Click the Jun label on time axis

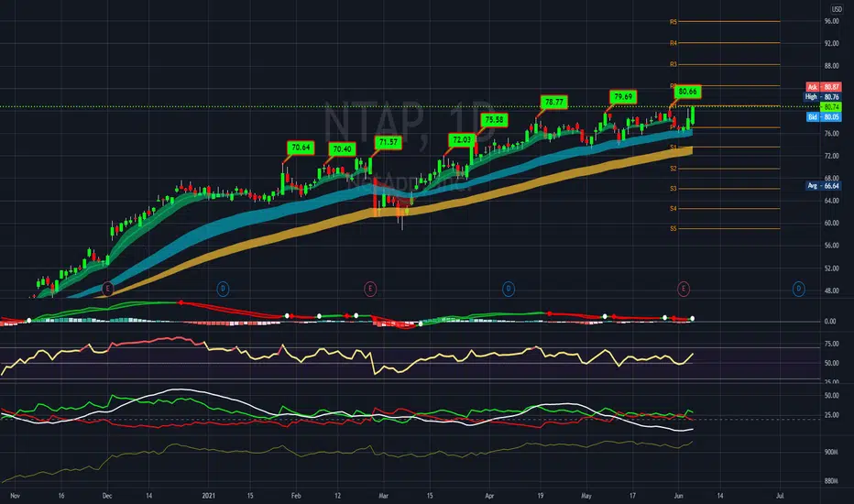click(x=679, y=496)
